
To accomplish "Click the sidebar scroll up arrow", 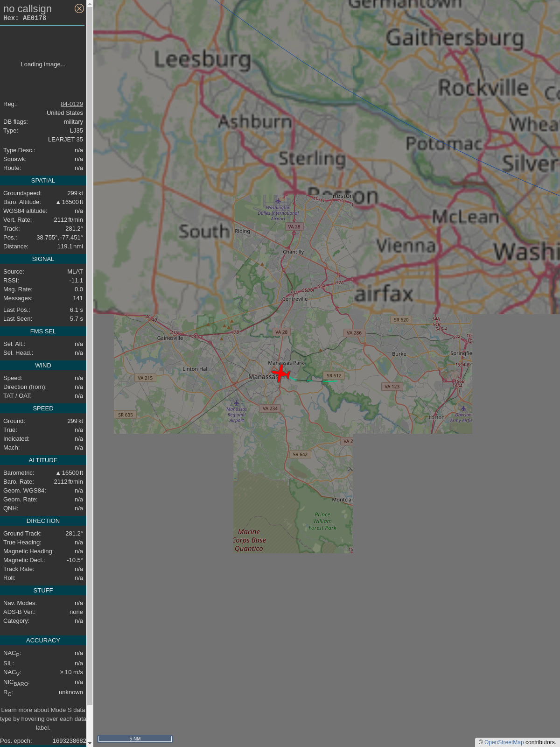I will [x=90, y=3].
